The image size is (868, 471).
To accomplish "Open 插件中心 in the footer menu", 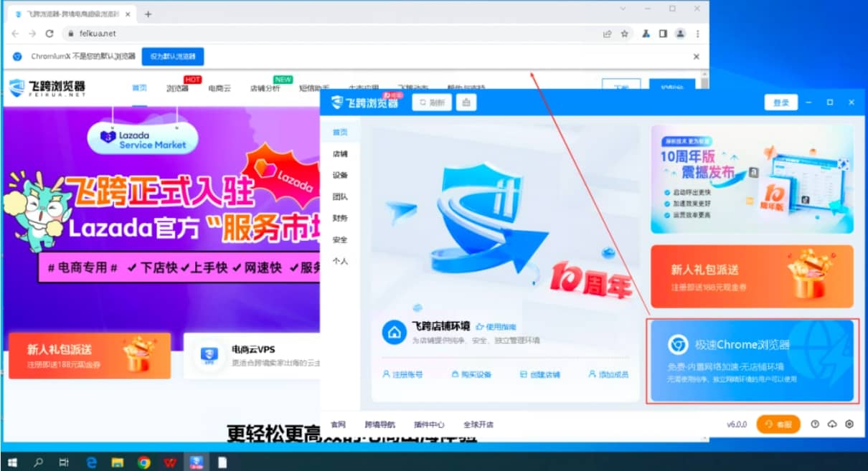I will tap(430, 424).
